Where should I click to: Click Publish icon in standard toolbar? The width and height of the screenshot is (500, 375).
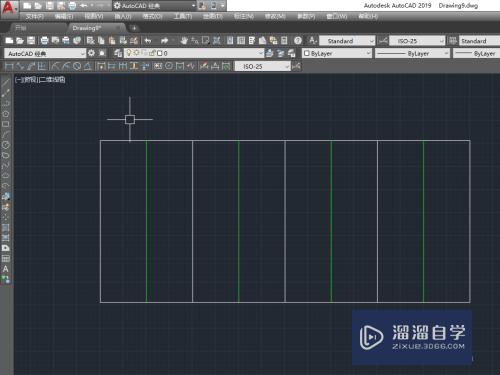click(x=66, y=41)
